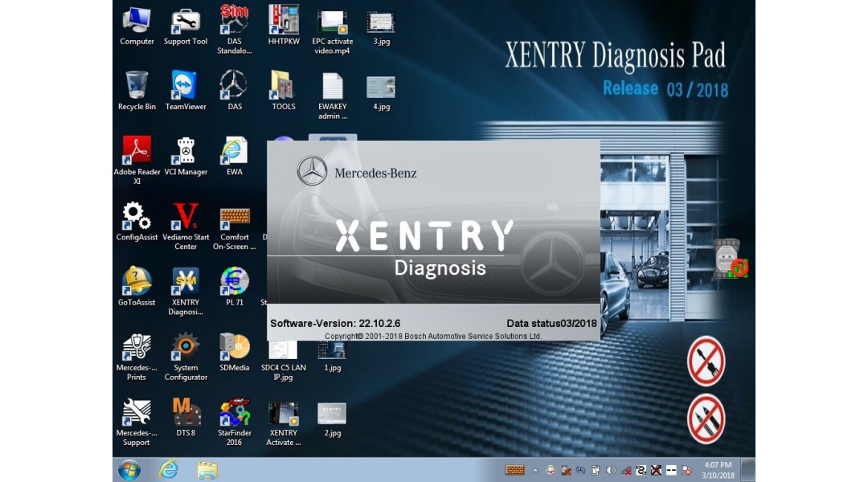The width and height of the screenshot is (868, 482).
Task: Launch the DAS Mercedes star shortcut
Action: 234,92
